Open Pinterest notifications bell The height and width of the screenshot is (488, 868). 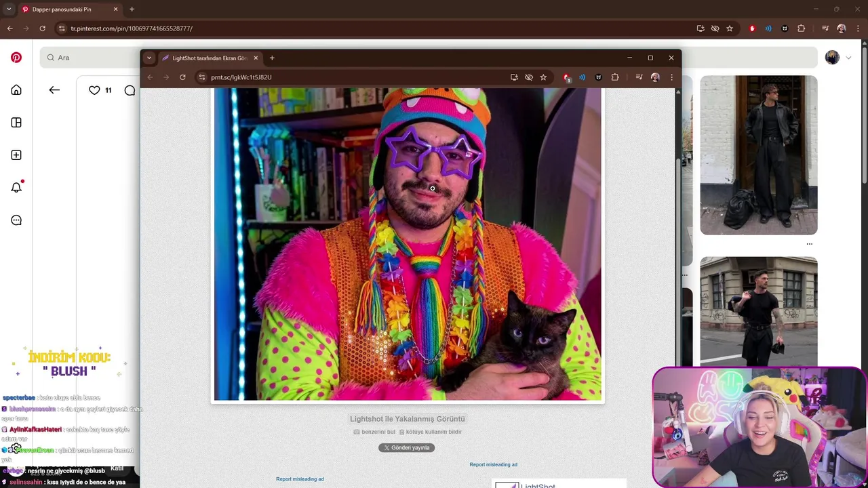[16, 187]
